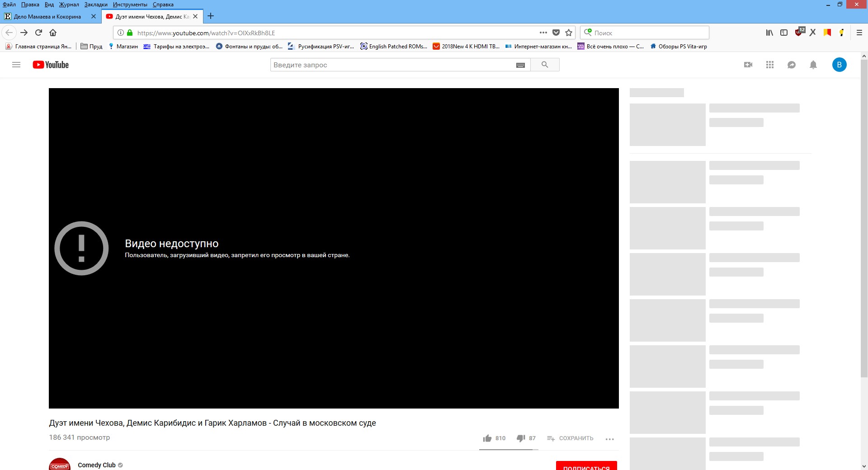Dislike the video with thumbs down
868x470 pixels.
coord(521,438)
